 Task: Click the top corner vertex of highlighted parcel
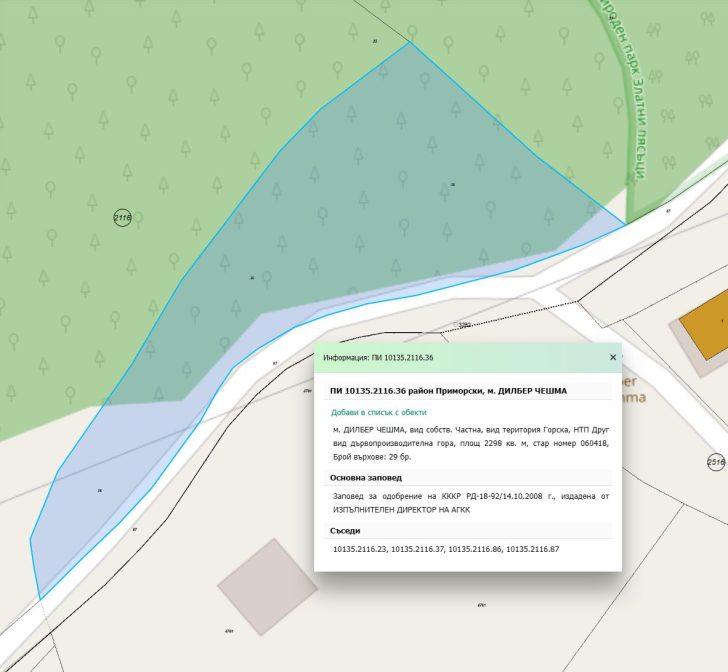[409, 42]
